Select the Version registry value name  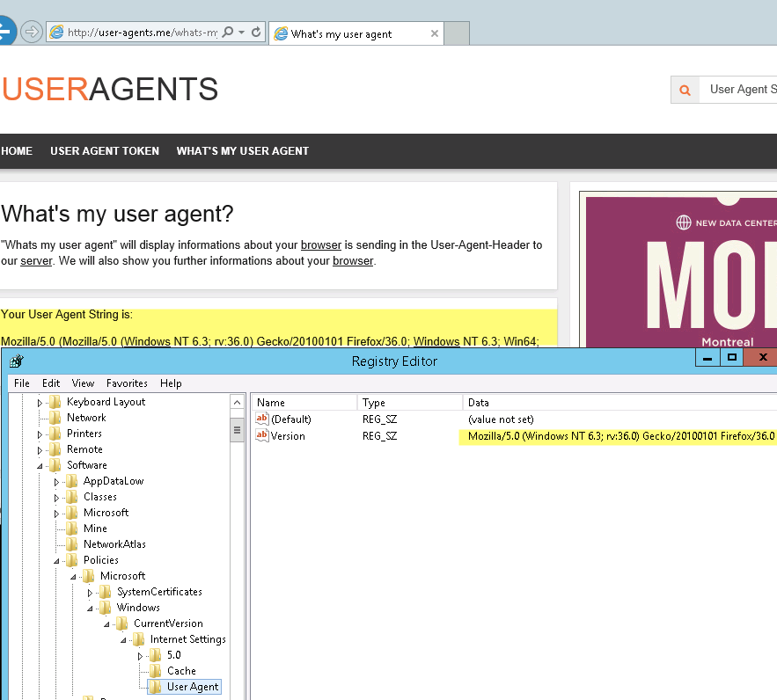click(288, 436)
